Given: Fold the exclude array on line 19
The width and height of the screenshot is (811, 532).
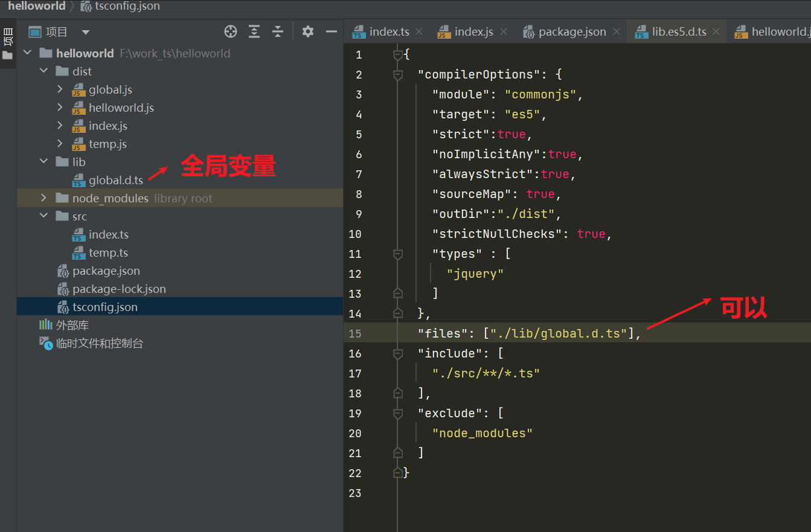Looking at the screenshot, I should 397,414.
